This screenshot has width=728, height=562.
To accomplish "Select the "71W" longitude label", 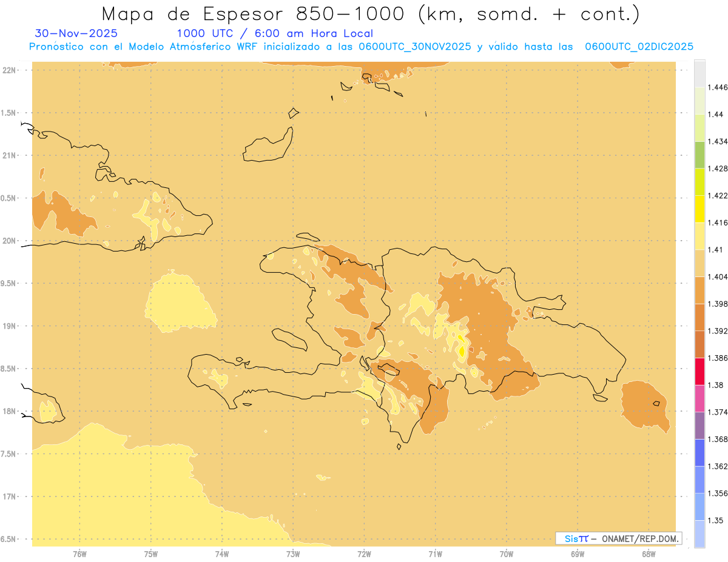I will click(436, 554).
